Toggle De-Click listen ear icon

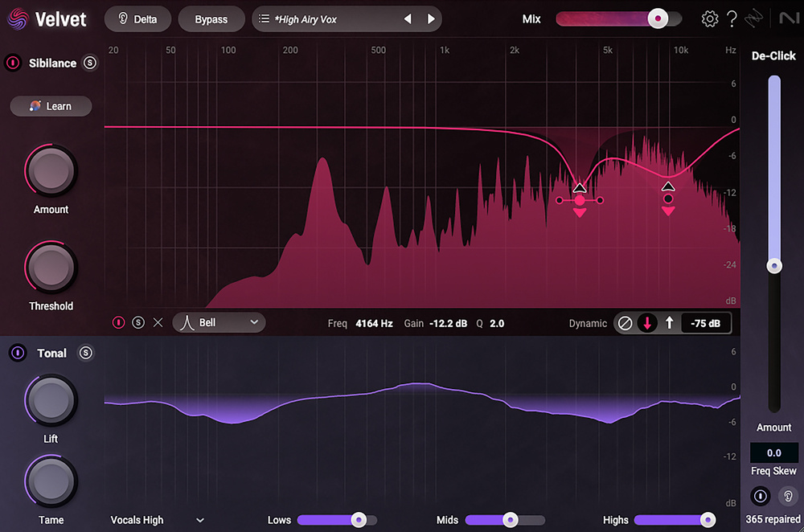tap(788, 496)
